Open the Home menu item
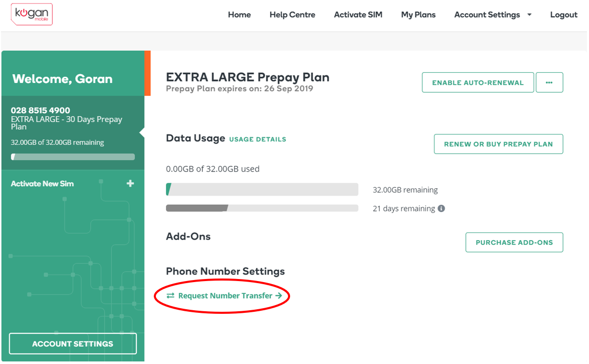The height and width of the screenshot is (364, 589). [239, 15]
